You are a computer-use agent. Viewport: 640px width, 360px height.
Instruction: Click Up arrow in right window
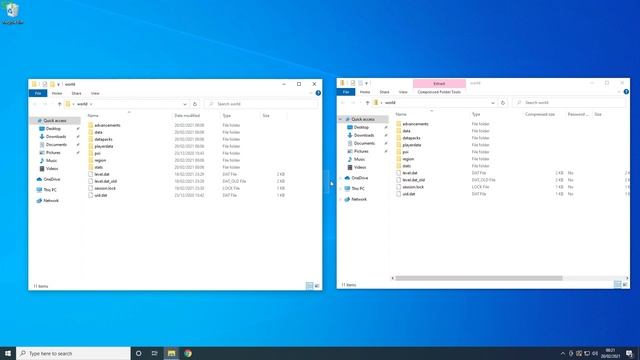tap(367, 103)
